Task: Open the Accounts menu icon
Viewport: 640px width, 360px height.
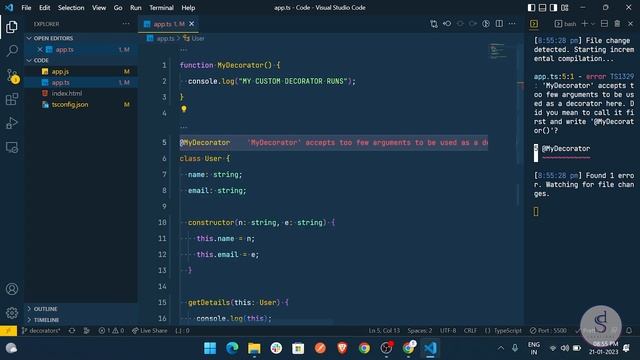Action: point(12,289)
